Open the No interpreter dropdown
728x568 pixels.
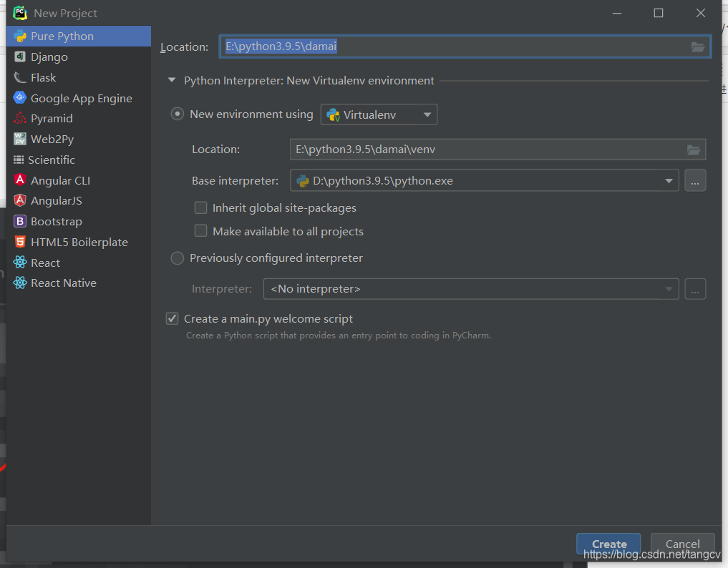tap(471, 288)
